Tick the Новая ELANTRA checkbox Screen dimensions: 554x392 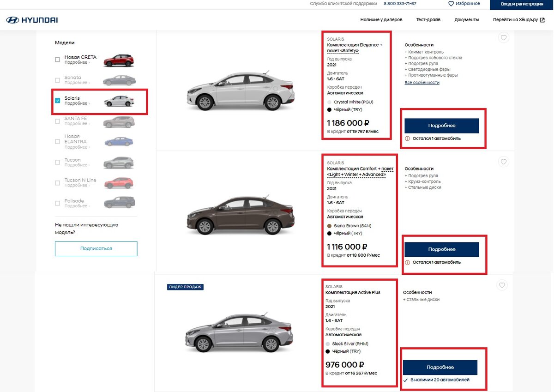(58, 141)
